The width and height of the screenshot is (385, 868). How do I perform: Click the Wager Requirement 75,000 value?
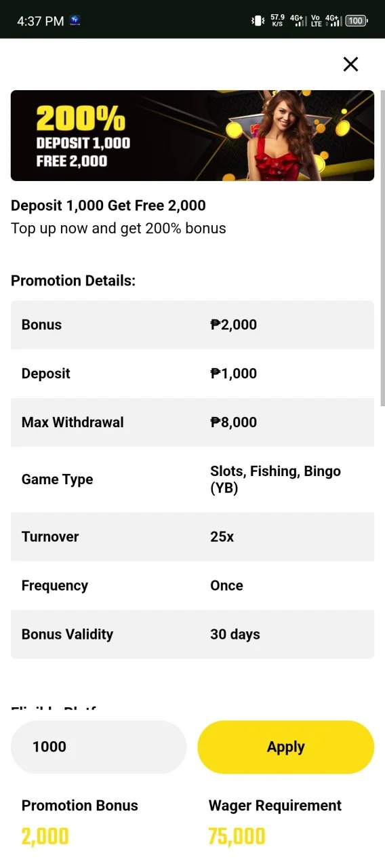click(x=237, y=836)
